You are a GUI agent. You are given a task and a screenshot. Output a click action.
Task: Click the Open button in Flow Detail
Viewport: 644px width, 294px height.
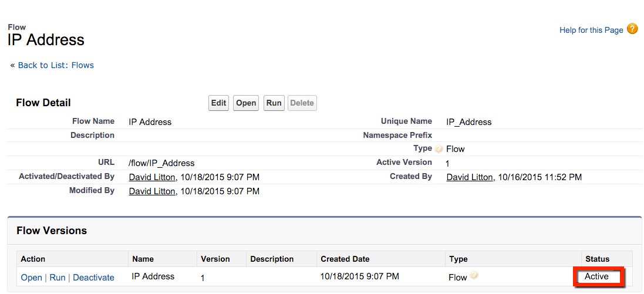click(x=246, y=103)
